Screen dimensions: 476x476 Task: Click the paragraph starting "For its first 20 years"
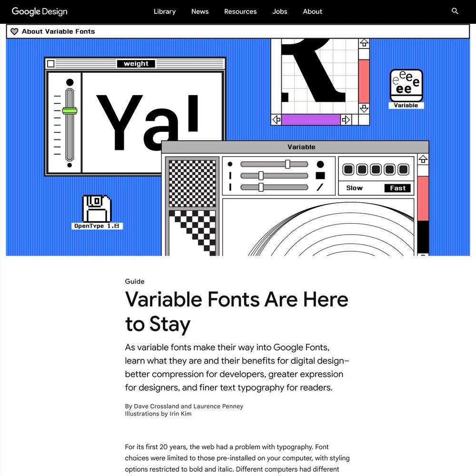[238, 458]
